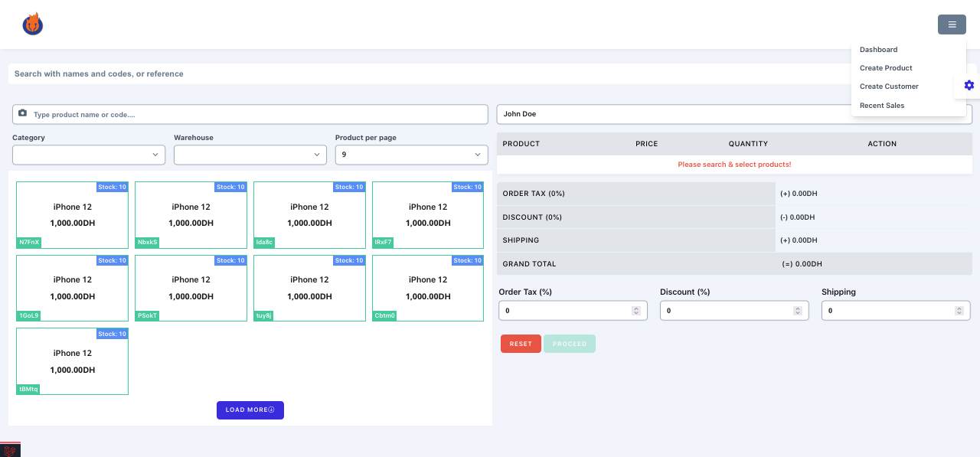Adjust the Shipping stepper arrows
The height and width of the screenshot is (457, 980).
(x=959, y=311)
